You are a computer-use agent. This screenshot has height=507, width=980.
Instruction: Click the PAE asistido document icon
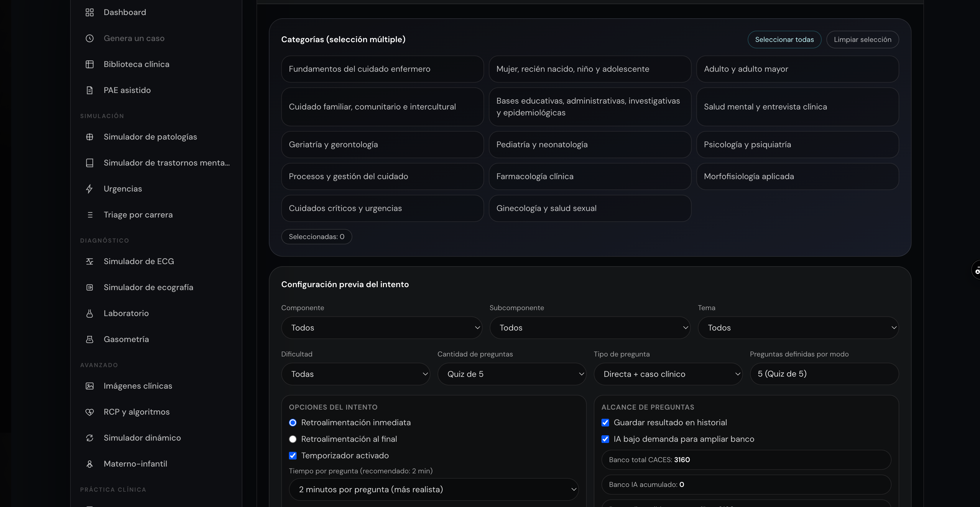coord(89,90)
